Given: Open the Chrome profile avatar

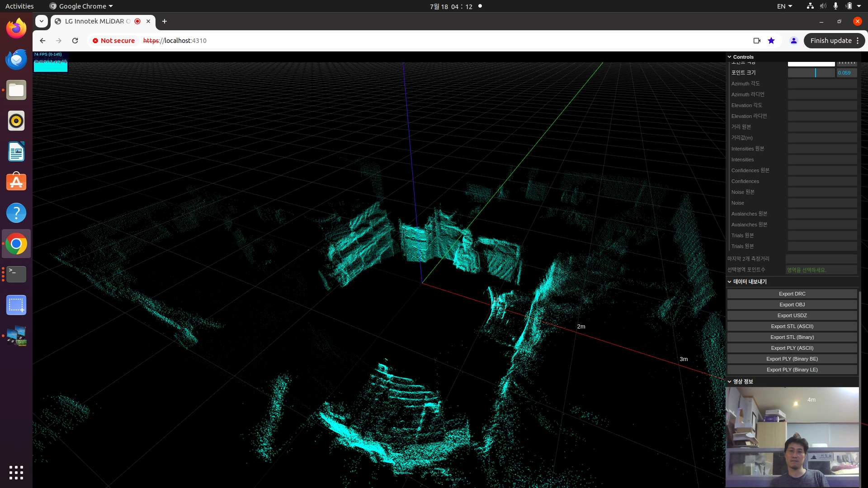Looking at the screenshot, I should pyautogui.click(x=793, y=41).
